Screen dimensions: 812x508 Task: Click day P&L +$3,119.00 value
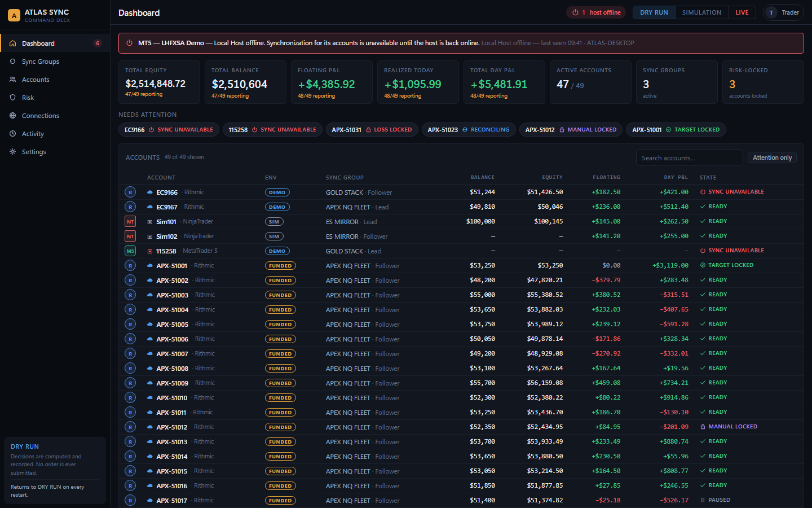click(x=670, y=265)
